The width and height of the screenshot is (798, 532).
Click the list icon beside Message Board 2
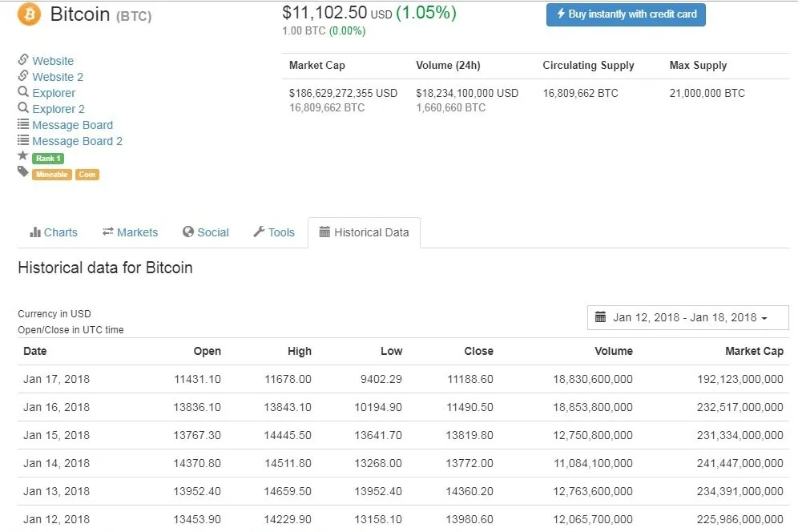(23, 140)
